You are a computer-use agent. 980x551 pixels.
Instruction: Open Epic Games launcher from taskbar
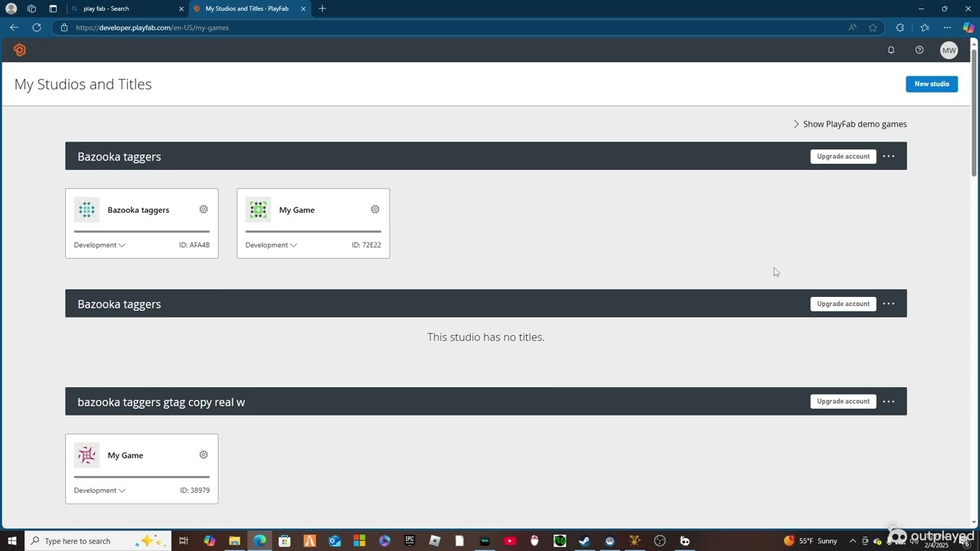click(410, 541)
